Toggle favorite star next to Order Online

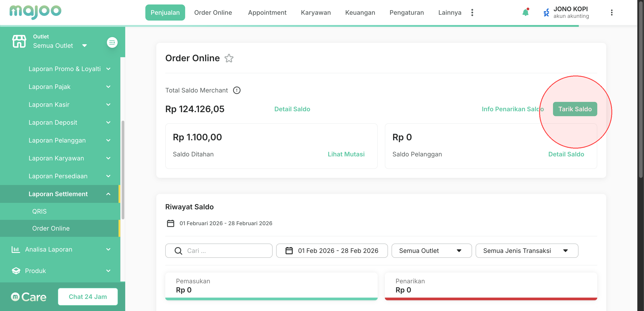[x=229, y=58]
